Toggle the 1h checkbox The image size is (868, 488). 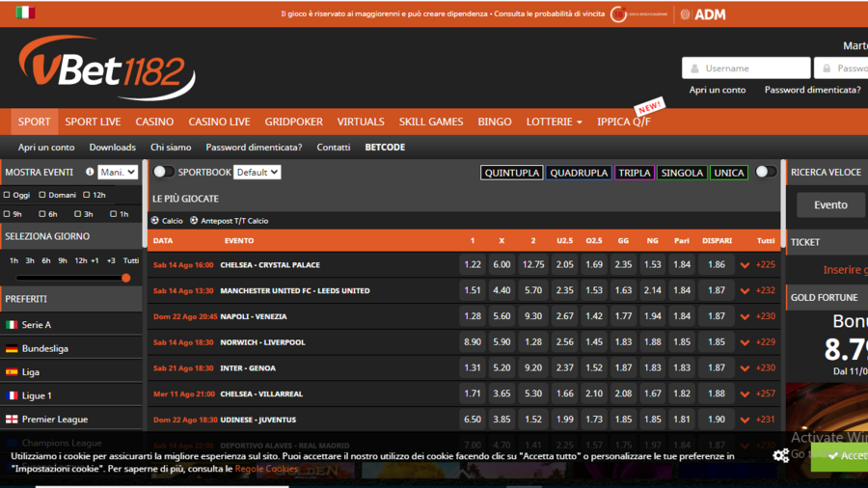113,213
